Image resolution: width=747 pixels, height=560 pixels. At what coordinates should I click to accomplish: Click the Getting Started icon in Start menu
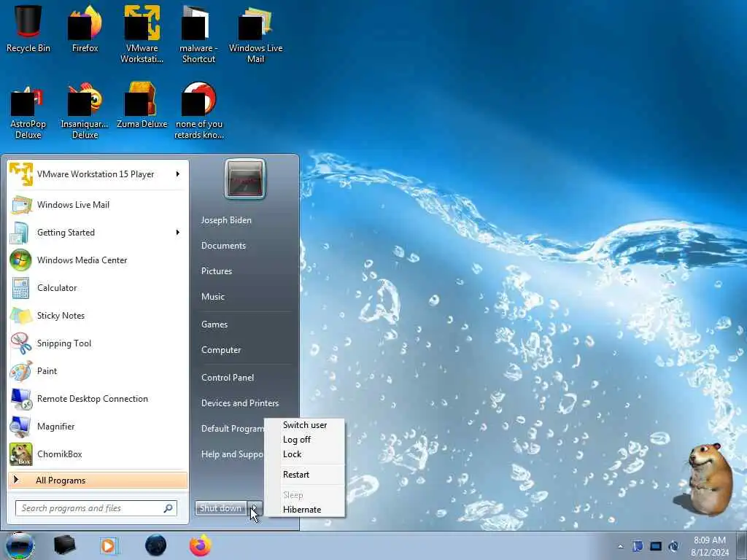20,233
